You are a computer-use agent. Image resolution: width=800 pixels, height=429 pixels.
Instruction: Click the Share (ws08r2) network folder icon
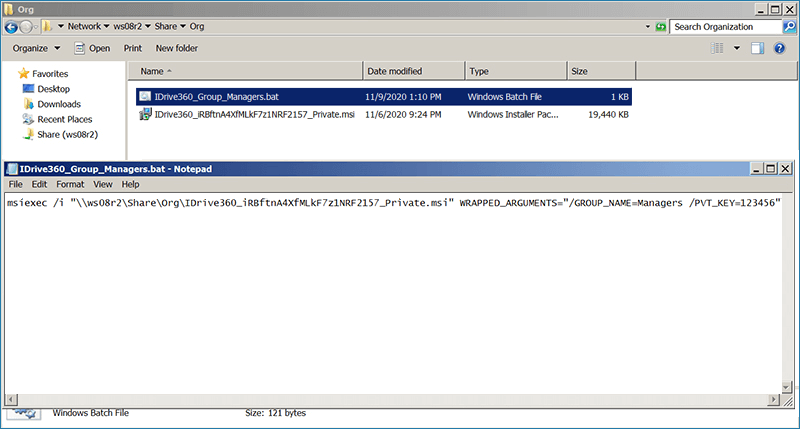29,135
